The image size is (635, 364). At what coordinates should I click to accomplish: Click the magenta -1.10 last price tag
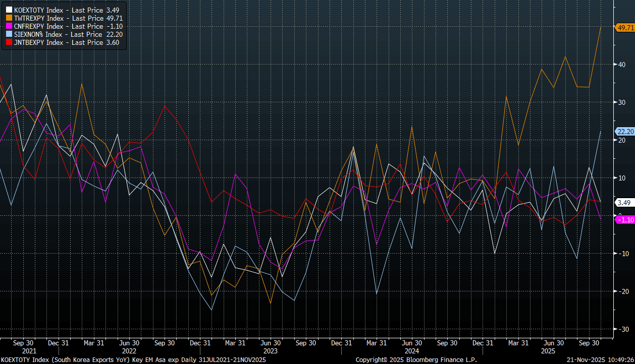[x=624, y=220]
